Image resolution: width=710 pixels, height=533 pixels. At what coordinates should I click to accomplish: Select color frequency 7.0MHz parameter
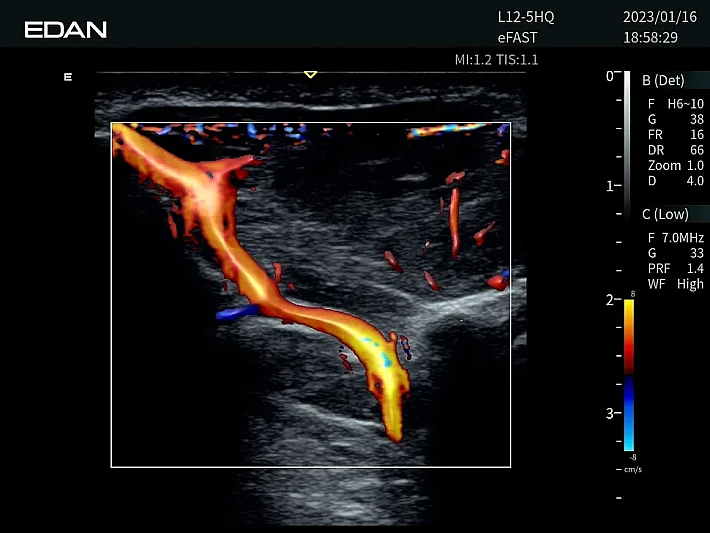coord(675,238)
